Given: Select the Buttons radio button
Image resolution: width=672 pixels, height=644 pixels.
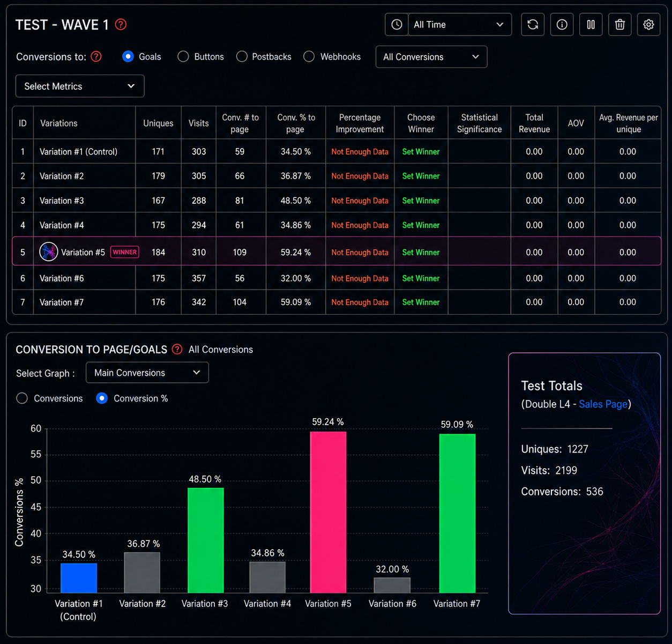Looking at the screenshot, I should 183,56.
